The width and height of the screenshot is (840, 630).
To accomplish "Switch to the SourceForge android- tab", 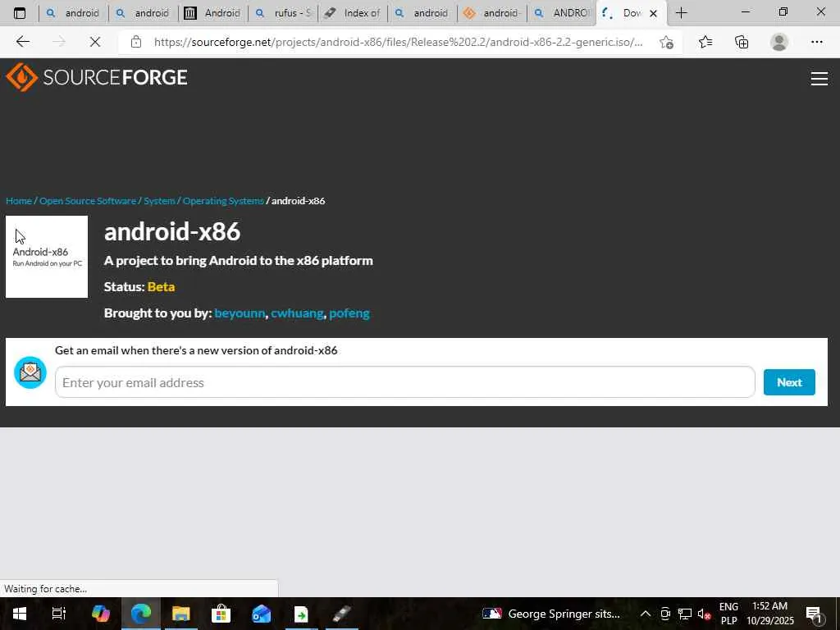I will pyautogui.click(x=492, y=13).
